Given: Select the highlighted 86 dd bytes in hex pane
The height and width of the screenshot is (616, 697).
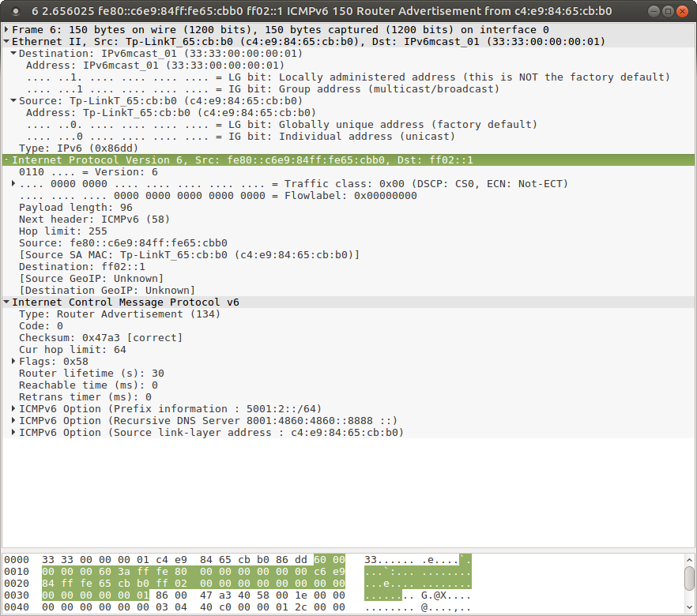Looking at the screenshot, I should click(292, 559).
